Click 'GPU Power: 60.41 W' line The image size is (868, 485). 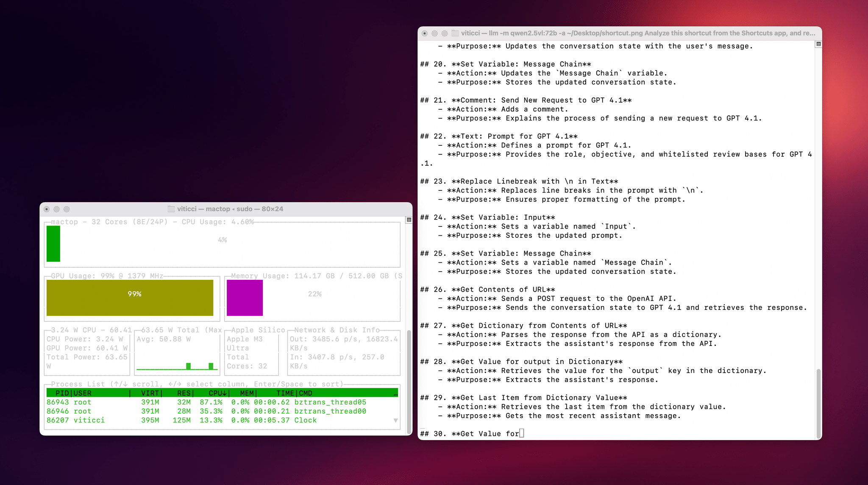87,348
